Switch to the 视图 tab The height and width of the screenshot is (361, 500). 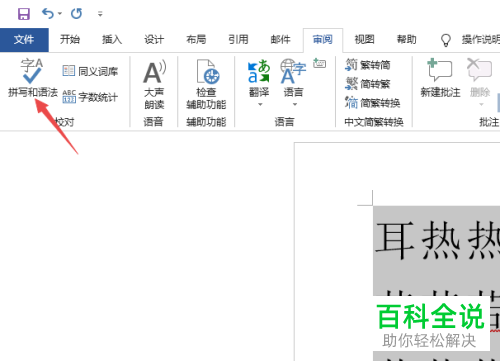tap(364, 40)
